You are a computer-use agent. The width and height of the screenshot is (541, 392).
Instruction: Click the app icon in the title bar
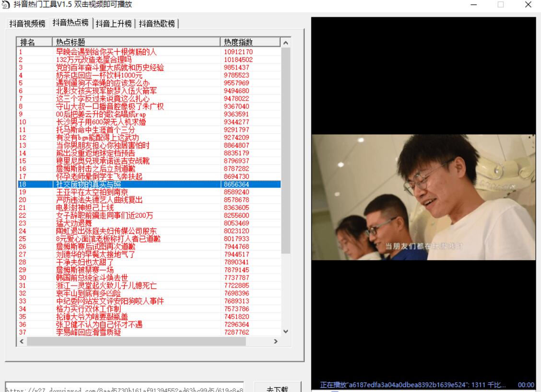(6, 4)
